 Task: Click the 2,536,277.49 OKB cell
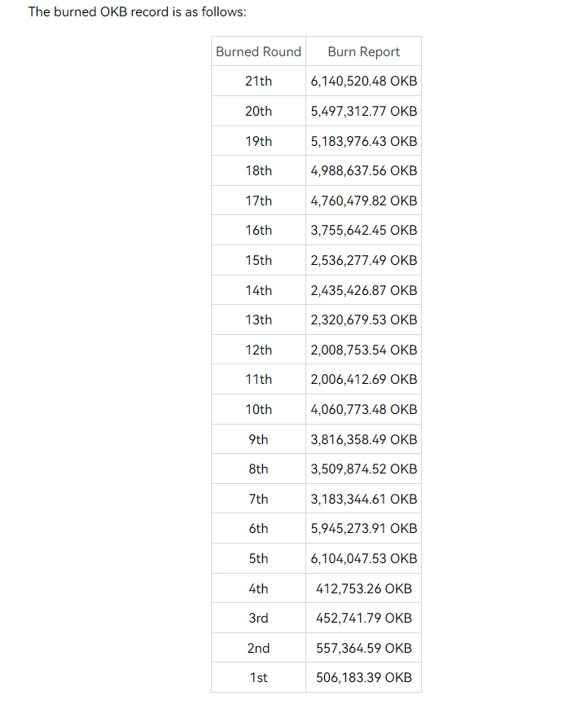(363, 260)
